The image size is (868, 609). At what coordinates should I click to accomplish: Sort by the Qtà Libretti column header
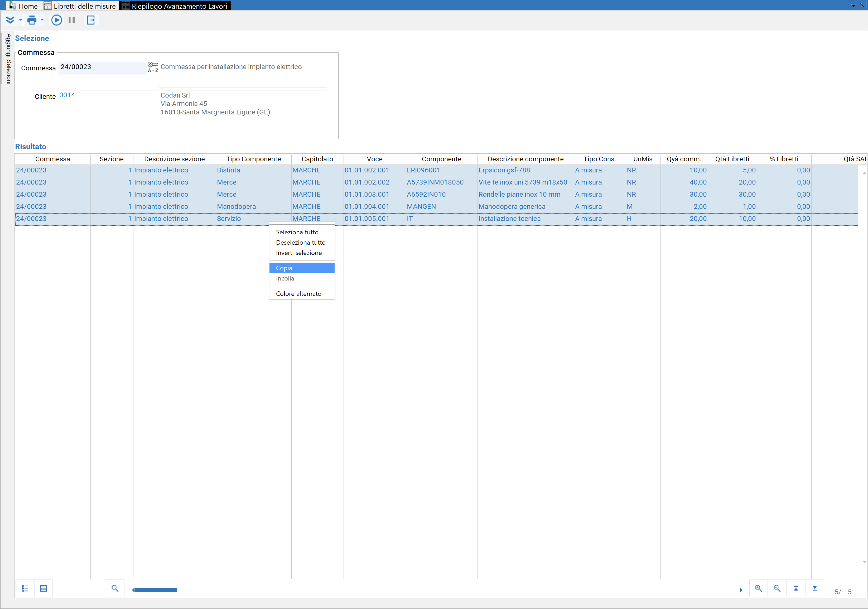click(x=732, y=159)
